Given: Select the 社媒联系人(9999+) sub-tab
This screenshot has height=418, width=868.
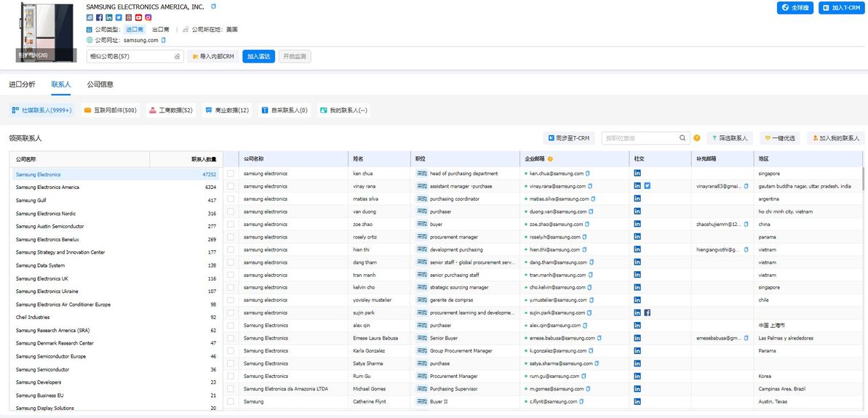Looking at the screenshot, I should click(x=42, y=110).
